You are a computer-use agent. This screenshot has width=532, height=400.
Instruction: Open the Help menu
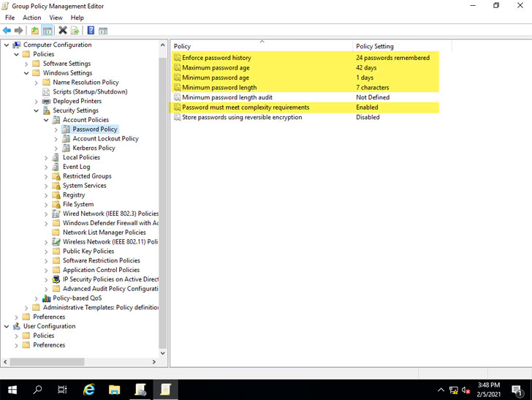pyautogui.click(x=77, y=18)
